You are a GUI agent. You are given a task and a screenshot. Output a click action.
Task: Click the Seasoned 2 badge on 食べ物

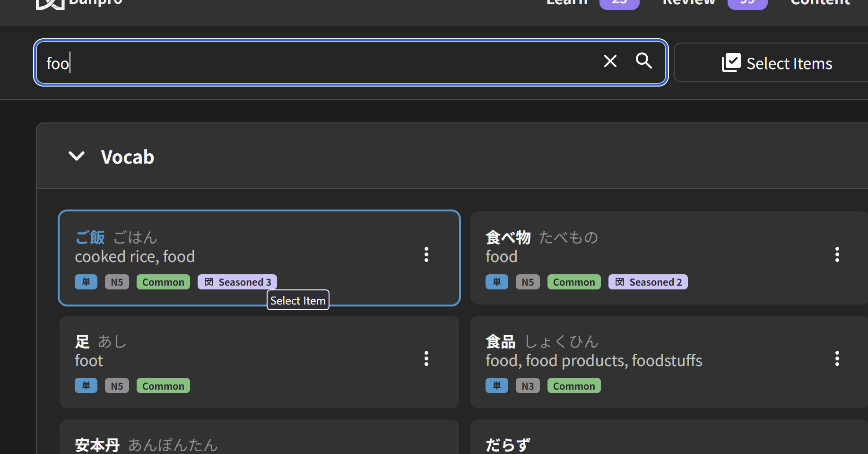pyautogui.click(x=648, y=282)
